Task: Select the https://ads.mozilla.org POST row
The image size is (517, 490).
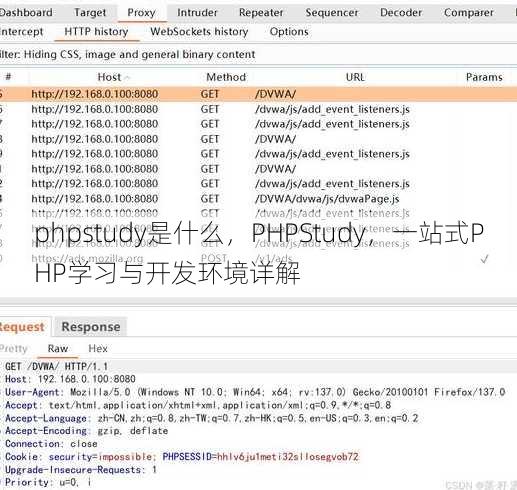Action: 258,258
